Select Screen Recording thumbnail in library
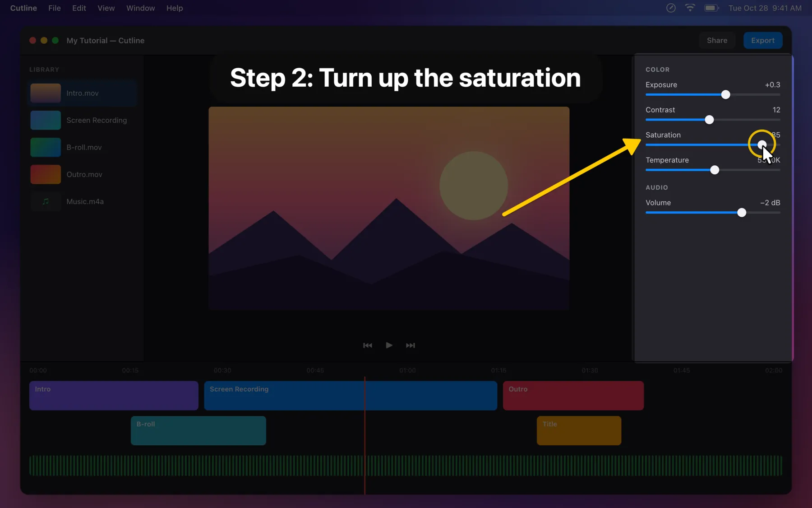 [46, 120]
